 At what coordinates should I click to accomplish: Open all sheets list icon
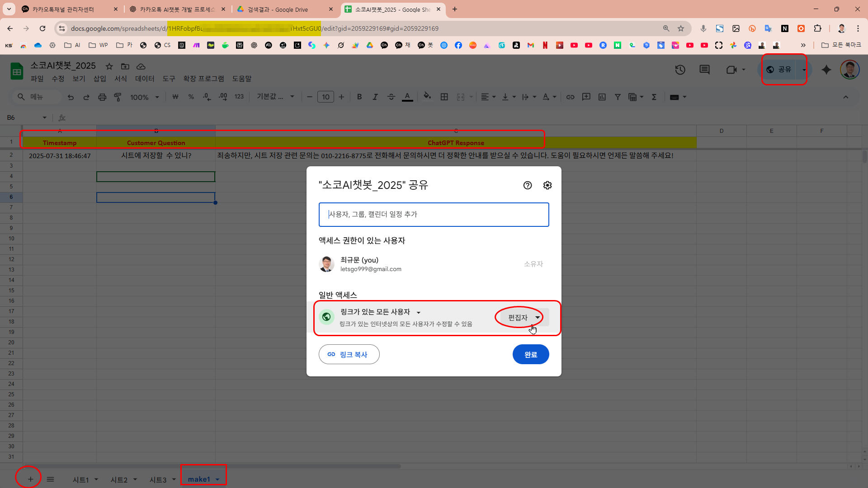click(x=50, y=479)
